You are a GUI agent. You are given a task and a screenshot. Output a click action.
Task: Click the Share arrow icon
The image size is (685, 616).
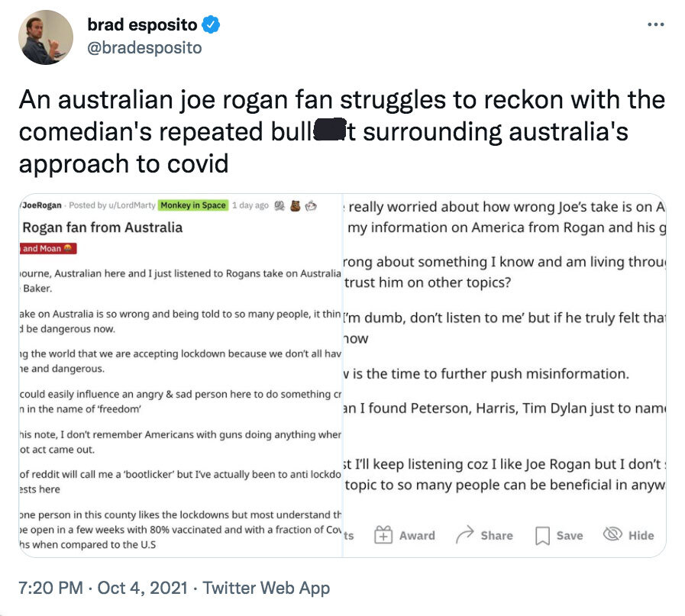tap(464, 535)
